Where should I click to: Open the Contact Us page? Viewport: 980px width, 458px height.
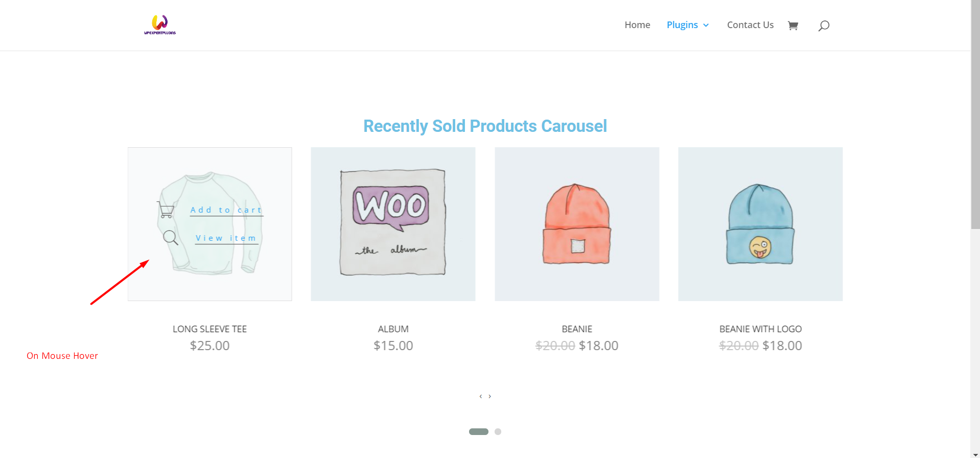coord(750,25)
